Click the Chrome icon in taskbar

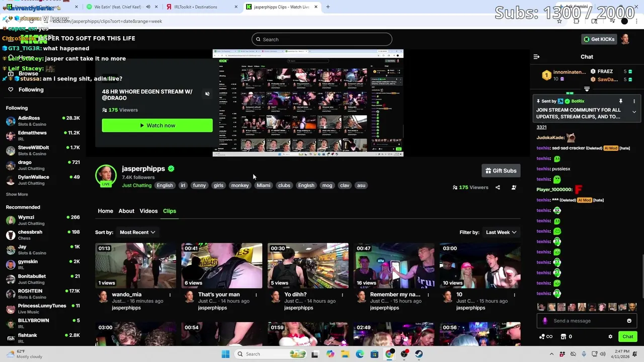click(x=389, y=354)
